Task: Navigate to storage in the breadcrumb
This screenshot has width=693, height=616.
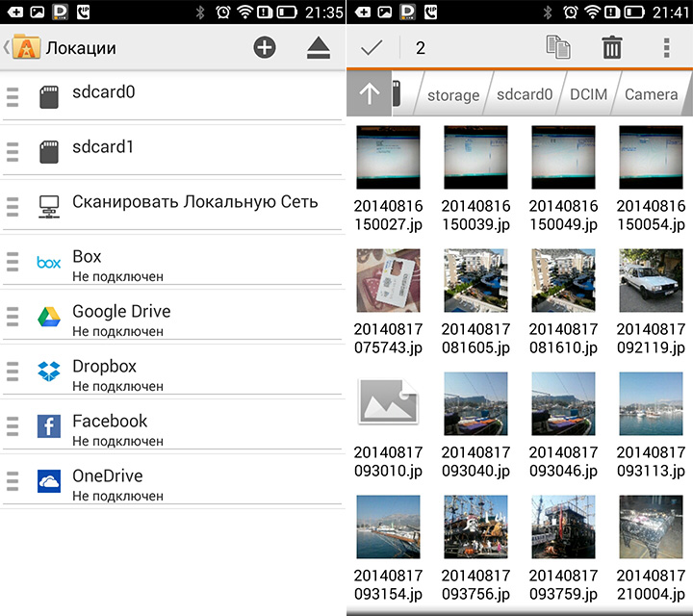Action: 453,95
